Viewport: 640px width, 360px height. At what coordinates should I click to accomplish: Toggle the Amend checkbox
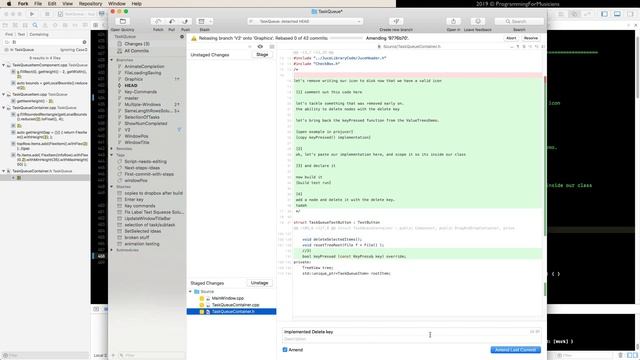[x=285, y=350]
